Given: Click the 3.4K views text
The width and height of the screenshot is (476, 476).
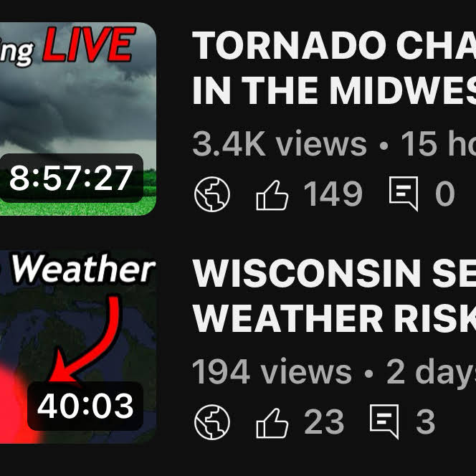Looking at the screenshot, I should [280, 145].
